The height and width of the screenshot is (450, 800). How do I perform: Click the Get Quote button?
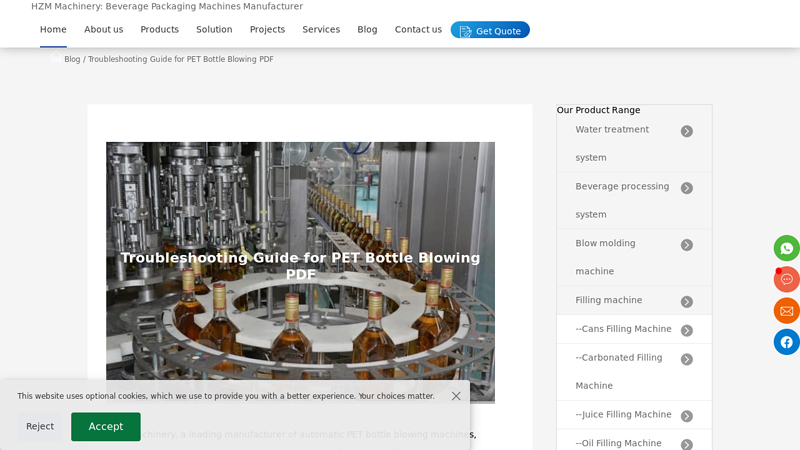[490, 30]
